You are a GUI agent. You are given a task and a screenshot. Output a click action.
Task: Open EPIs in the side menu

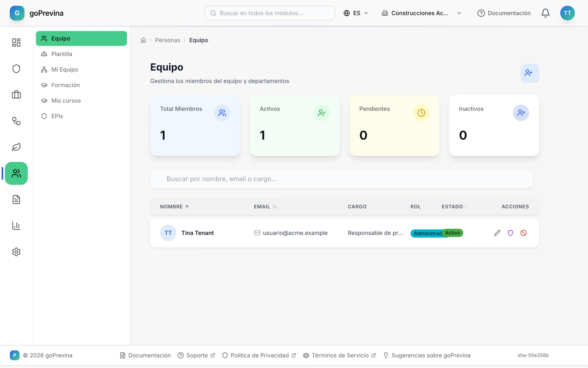point(81,116)
